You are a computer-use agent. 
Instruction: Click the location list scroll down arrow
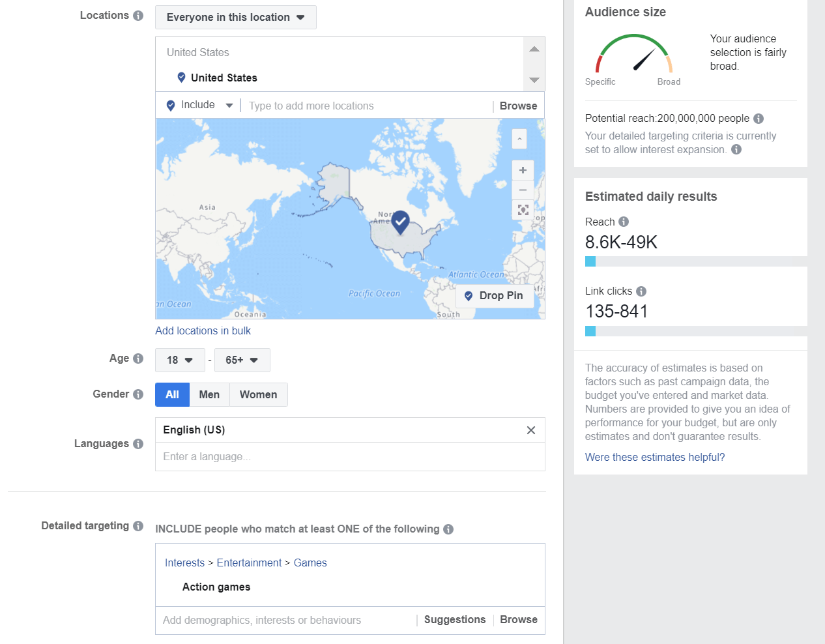(x=534, y=80)
